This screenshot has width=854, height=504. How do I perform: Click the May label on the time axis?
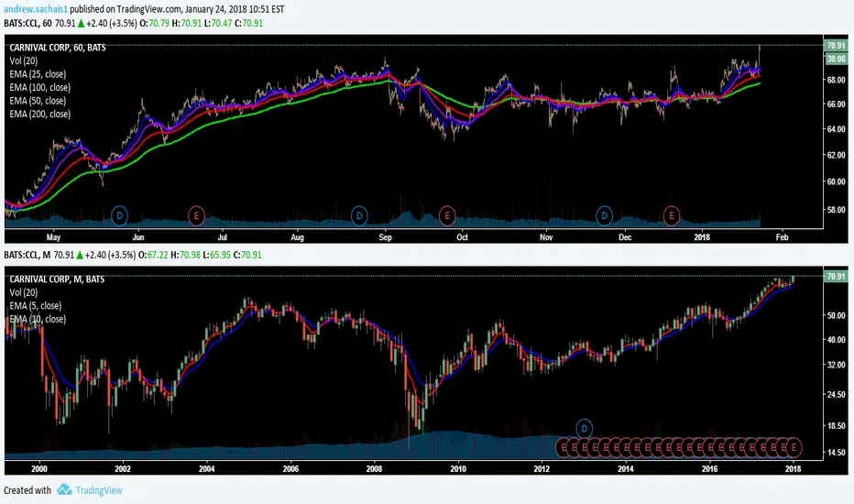point(53,237)
